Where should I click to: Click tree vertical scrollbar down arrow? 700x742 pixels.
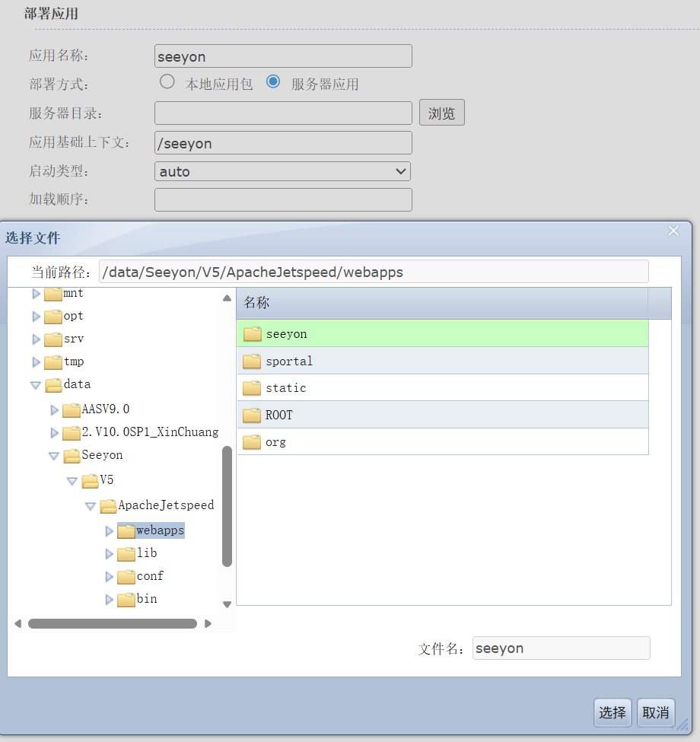pos(227,604)
